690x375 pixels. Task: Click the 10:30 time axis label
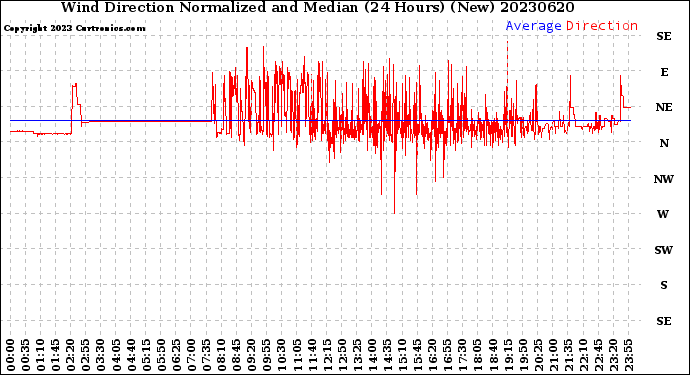pos(282,355)
